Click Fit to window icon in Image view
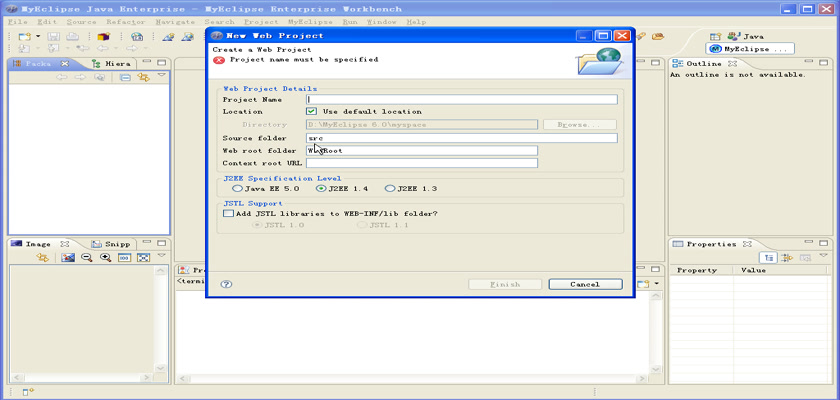The image size is (840, 400). pyautogui.click(x=143, y=258)
